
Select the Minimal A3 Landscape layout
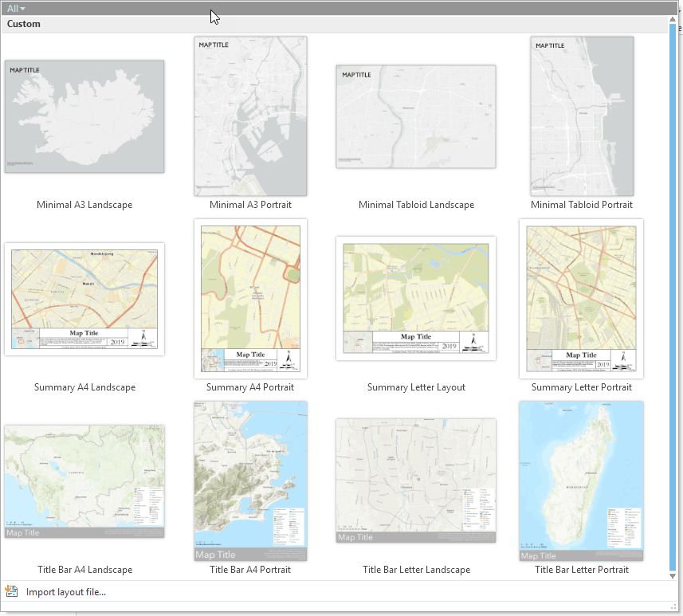click(x=84, y=116)
